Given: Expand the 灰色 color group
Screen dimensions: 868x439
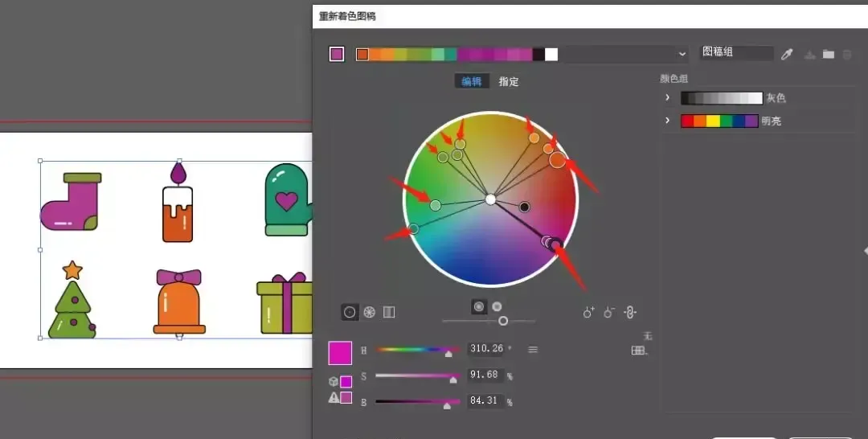Looking at the screenshot, I should 667,98.
